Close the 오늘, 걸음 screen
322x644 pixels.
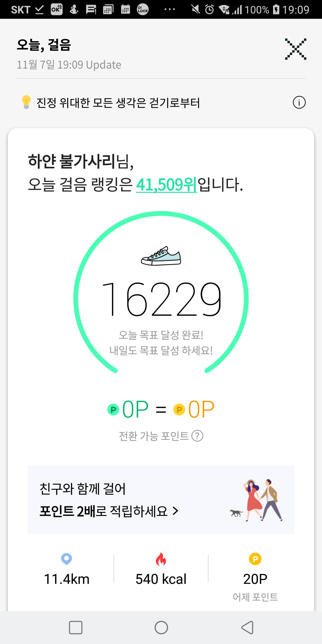tap(295, 49)
